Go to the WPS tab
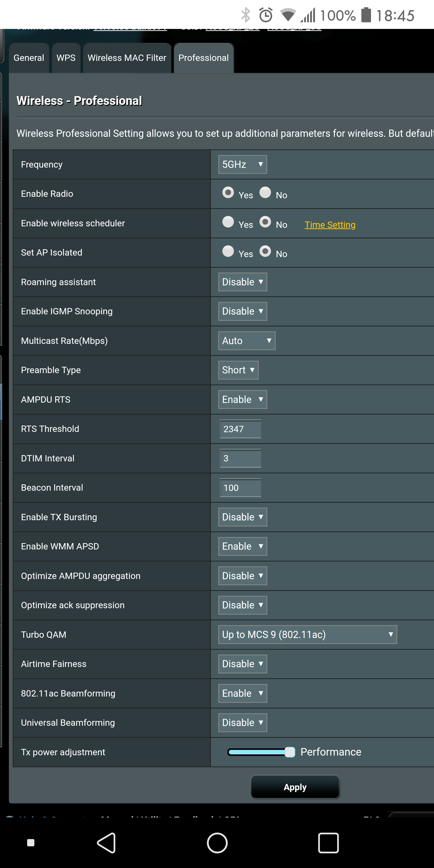The height and width of the screenshot is (868, 434). pyautogui.click(x=66, y=58)
